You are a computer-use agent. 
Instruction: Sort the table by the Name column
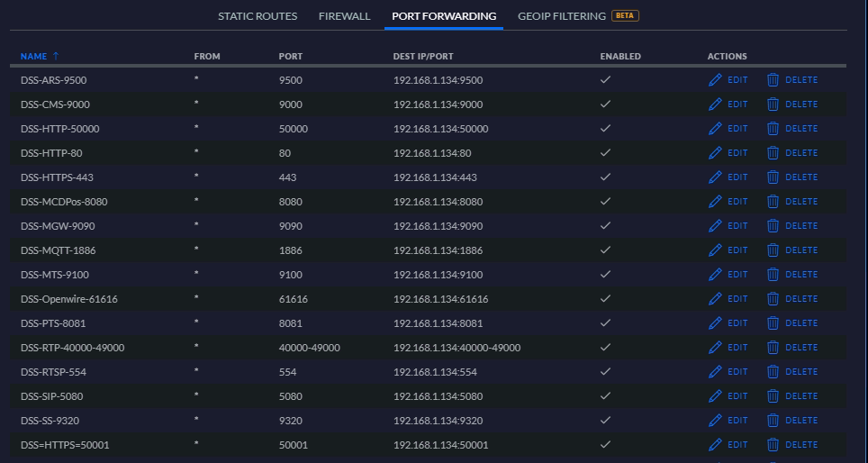point(34,57)
